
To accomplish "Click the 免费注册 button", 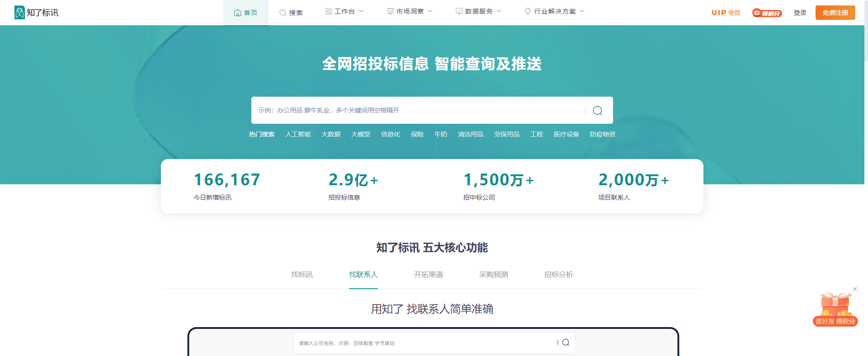I will (x=835, y=13).
